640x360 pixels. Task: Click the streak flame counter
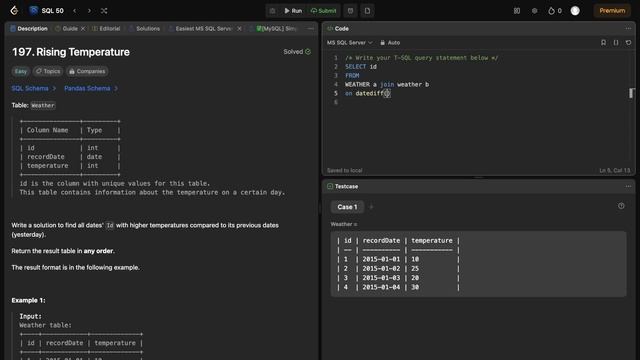555,11
